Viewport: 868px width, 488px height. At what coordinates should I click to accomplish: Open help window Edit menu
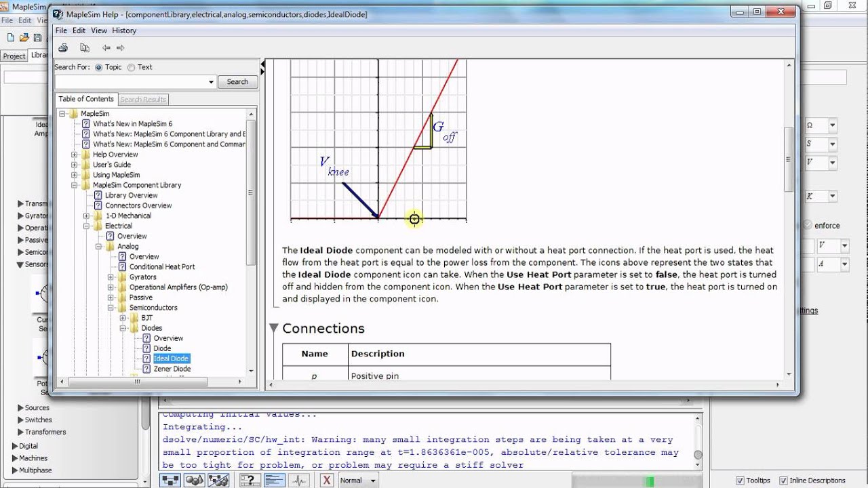[x=79, y=30]
